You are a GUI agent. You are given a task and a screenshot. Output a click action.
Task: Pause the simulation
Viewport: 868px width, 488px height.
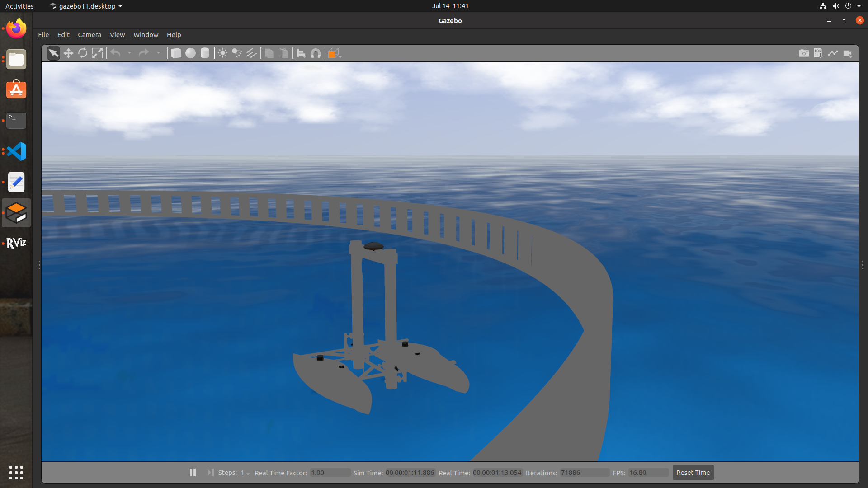click(193, 473)
